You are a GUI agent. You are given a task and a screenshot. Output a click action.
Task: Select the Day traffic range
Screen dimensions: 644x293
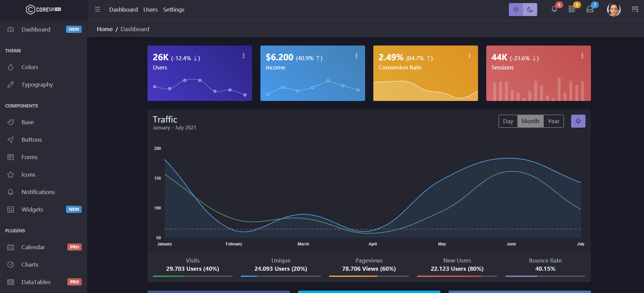(508, 121)
